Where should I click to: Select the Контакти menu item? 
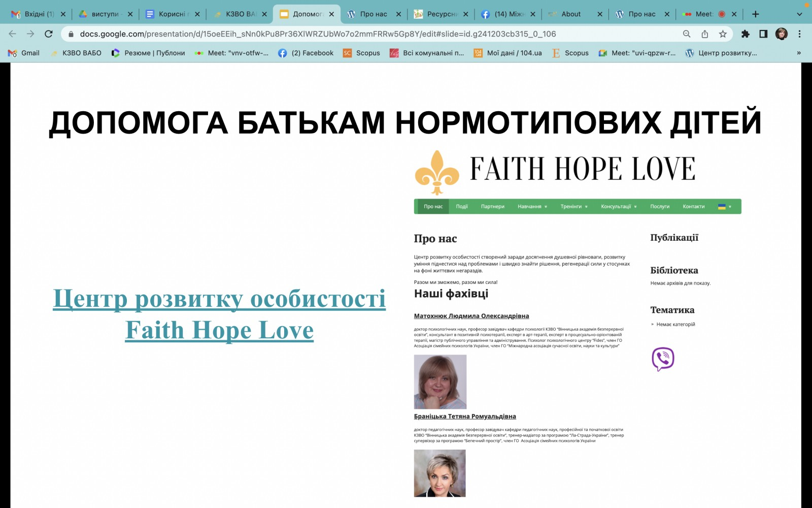coord(694,206)
